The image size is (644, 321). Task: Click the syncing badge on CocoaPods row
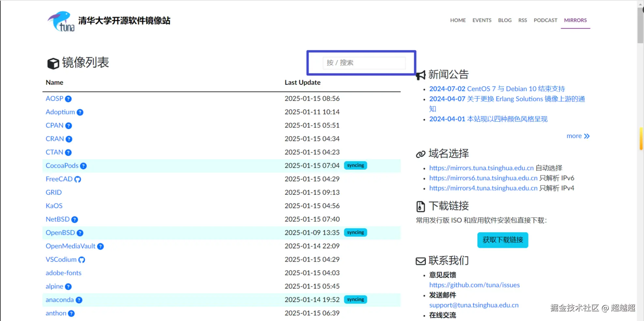coord(355,165)
